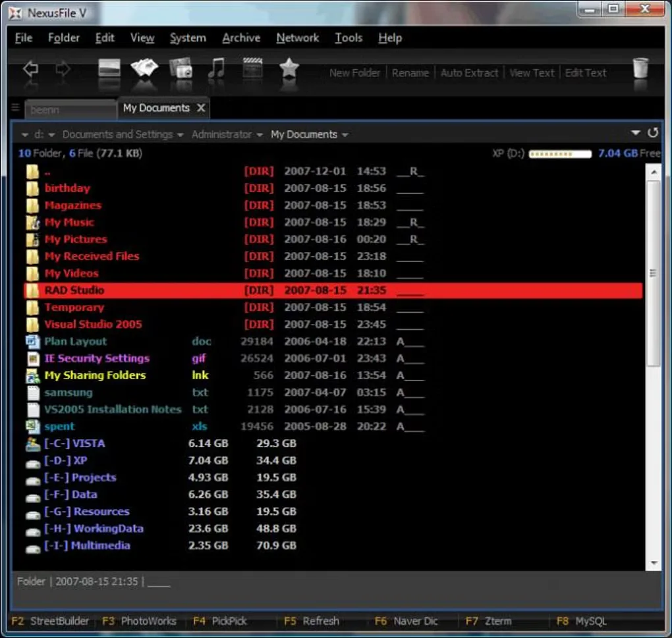Screen dimensions: 672x638
Task: Click the tab list icon left of tabs
Action: click(x=16, y=107)
